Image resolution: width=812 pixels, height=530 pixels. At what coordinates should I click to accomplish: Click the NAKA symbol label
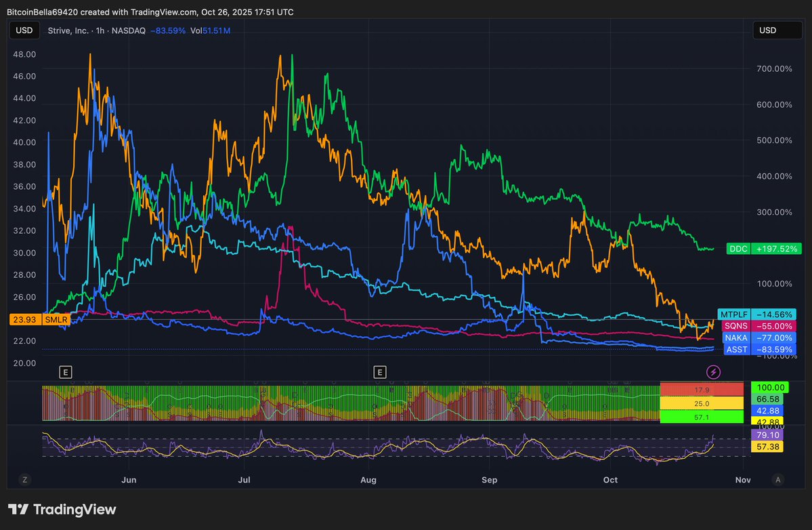coord(736,338)
